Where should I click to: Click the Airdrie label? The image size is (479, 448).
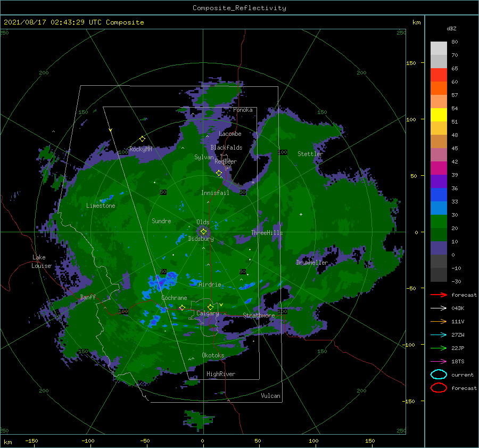210,284
